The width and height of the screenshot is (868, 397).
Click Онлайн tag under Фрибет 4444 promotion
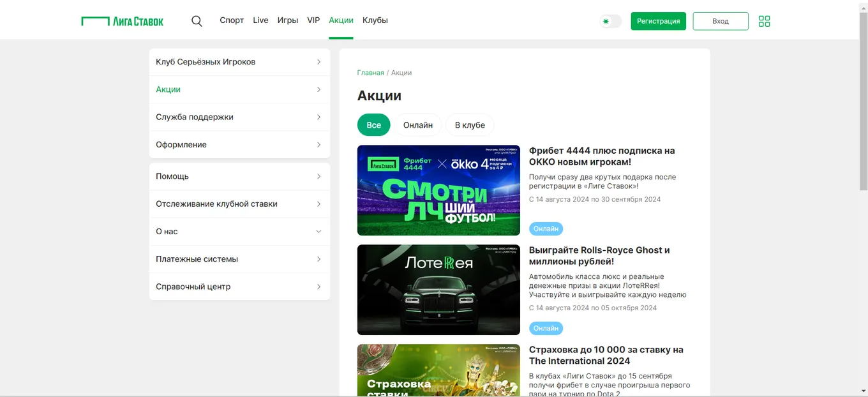(x=546, y=228)
